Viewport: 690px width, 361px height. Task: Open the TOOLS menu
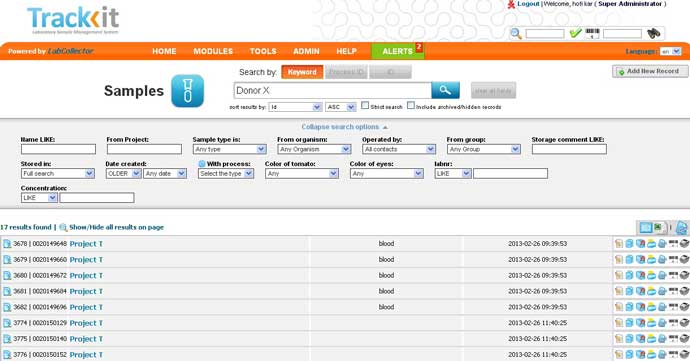click(x=263, y=51)
